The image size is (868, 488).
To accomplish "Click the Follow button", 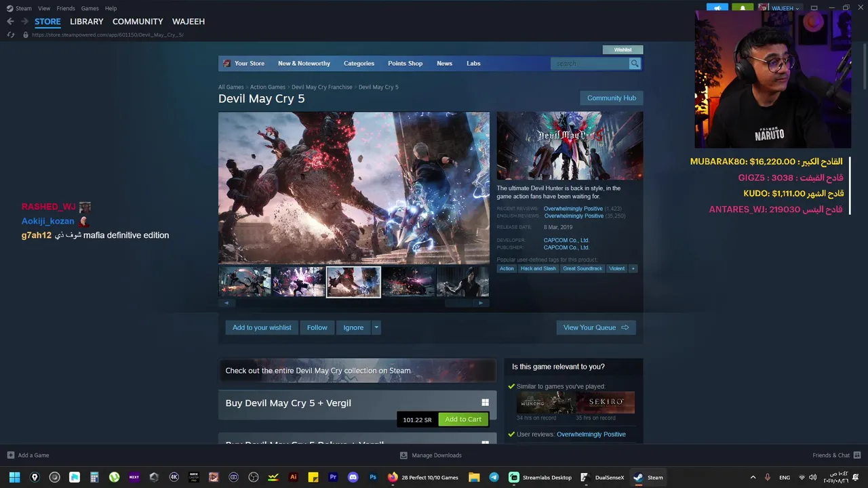I will (x=317, y=327).
